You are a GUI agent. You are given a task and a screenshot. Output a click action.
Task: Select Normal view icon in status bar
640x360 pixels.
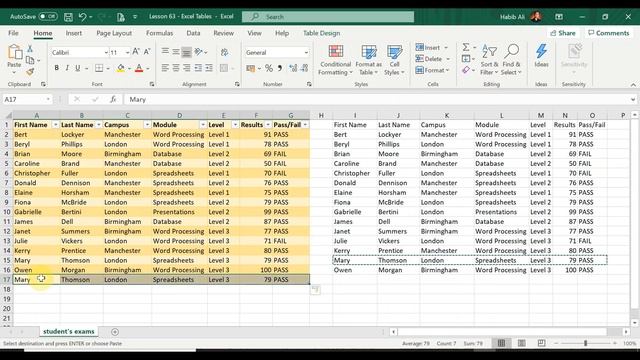[x=501, y=343]
